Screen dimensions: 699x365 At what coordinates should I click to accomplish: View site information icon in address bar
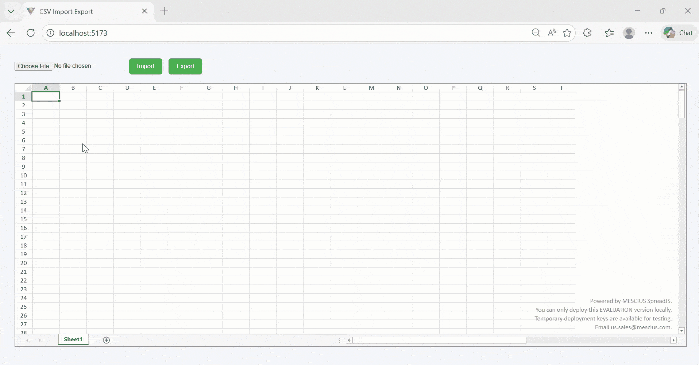50,33
